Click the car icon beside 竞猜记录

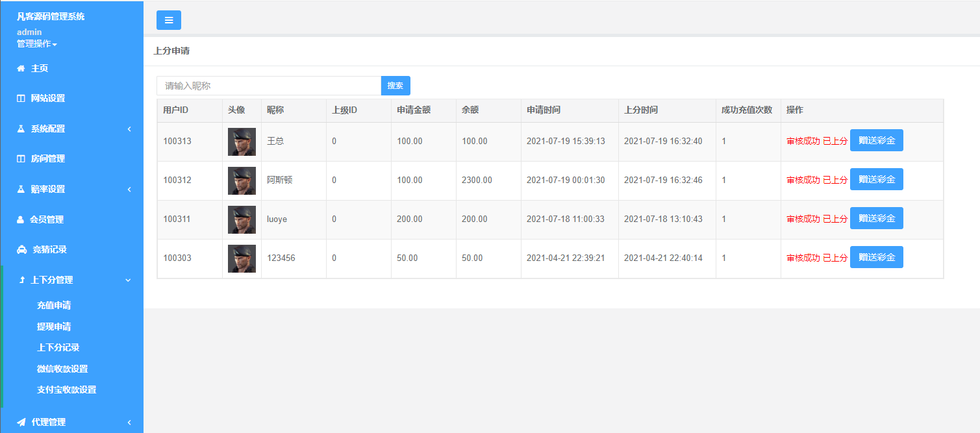click(x=21, y=249)
